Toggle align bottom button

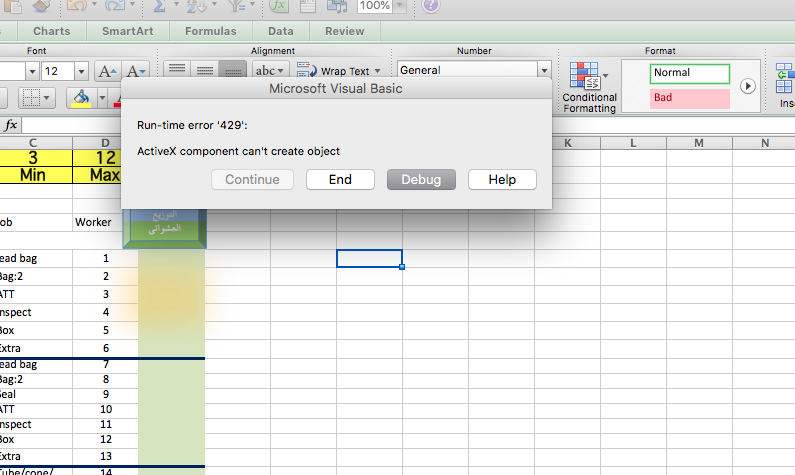coord(233,70)
